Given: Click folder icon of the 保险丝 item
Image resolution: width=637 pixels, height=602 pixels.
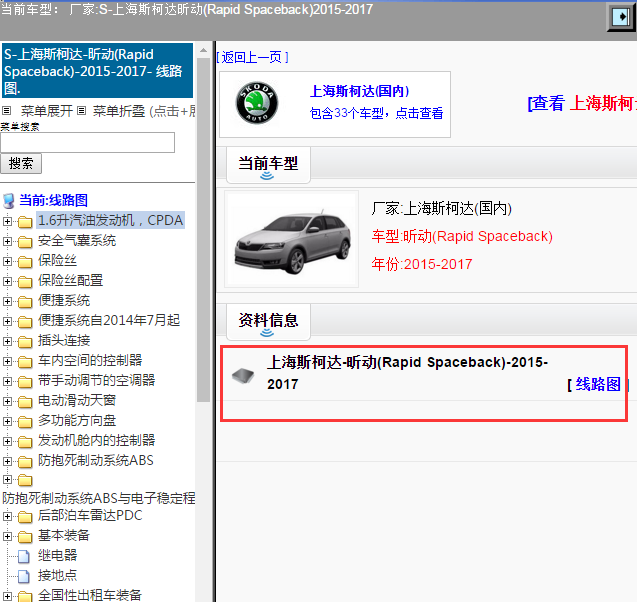Looking at the screenshot, I should coord(25,262).
